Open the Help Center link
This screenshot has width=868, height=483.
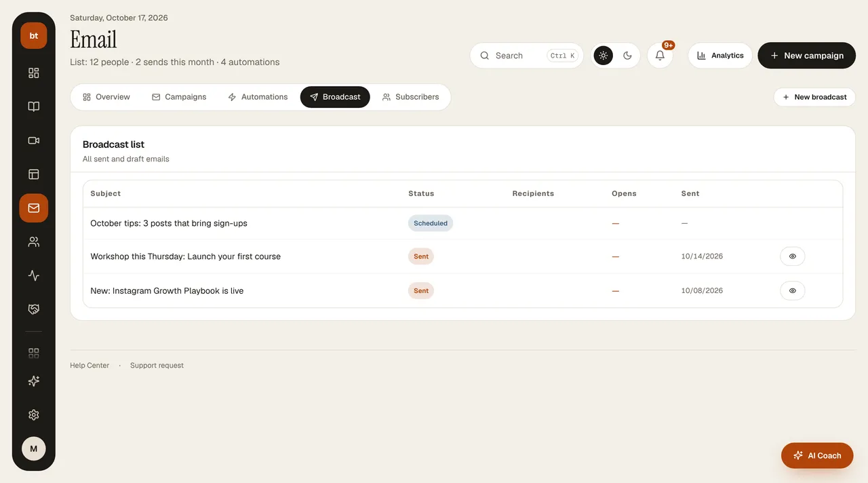click(90, 366)
